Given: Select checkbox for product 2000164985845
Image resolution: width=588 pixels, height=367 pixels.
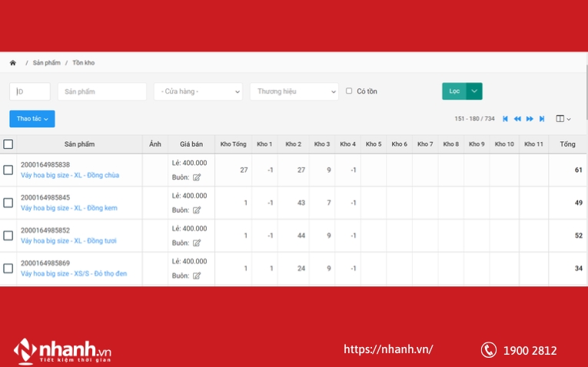Looking at the screenshot, I should [8, 203].
